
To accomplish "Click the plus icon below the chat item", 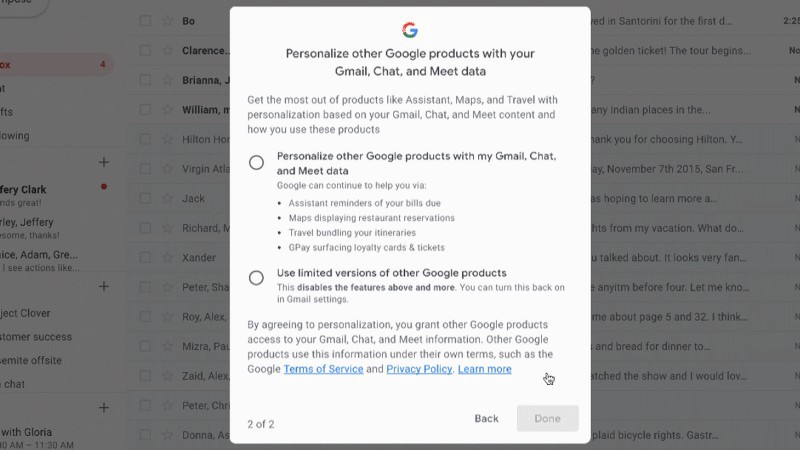I will coord(104,407).
